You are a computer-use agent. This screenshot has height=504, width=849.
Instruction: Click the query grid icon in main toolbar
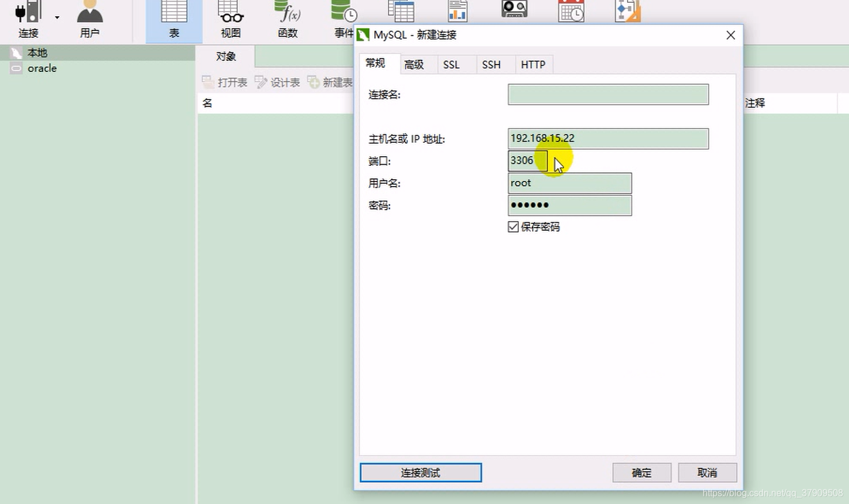pos(401,12)
